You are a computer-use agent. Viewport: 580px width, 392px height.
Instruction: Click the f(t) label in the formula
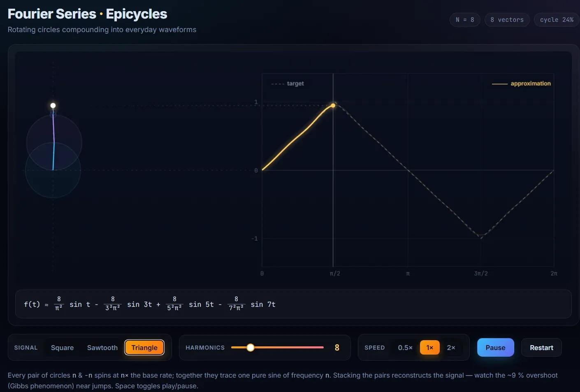32,304
